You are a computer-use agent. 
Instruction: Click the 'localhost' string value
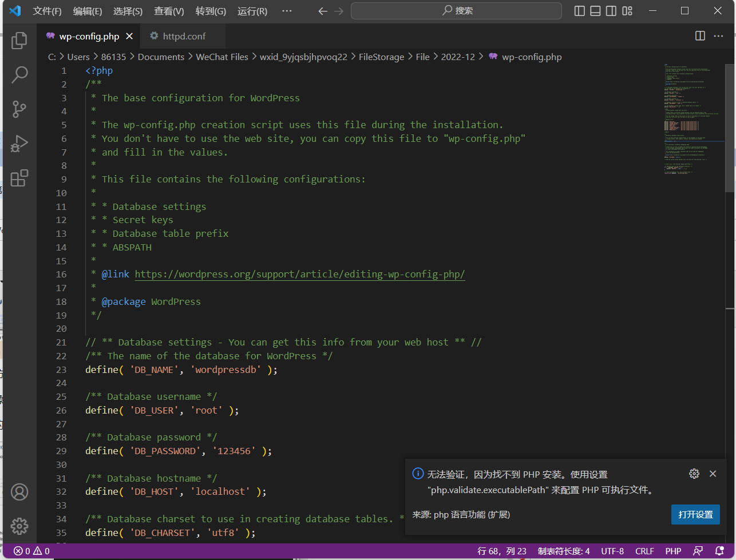coord(223,492)
